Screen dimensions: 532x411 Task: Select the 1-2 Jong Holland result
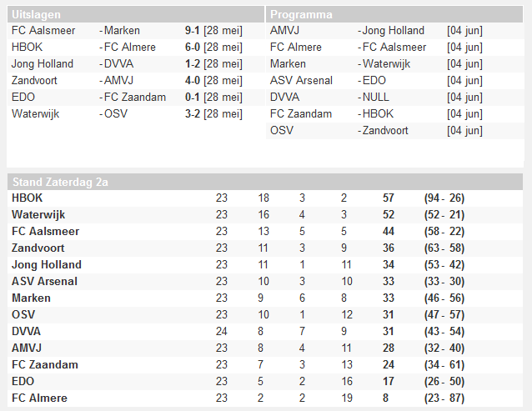pos(197,64)
